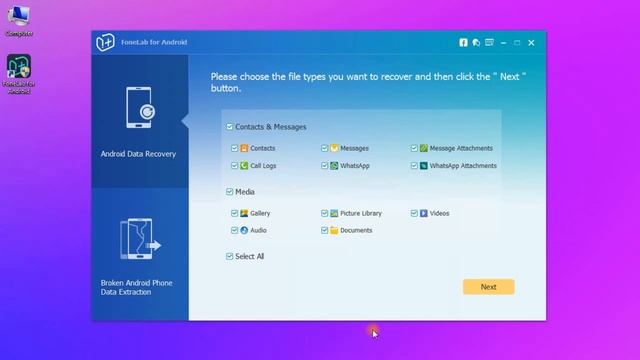
Task: Click the WhatsApp icon
Action: [x=334, y=166]
